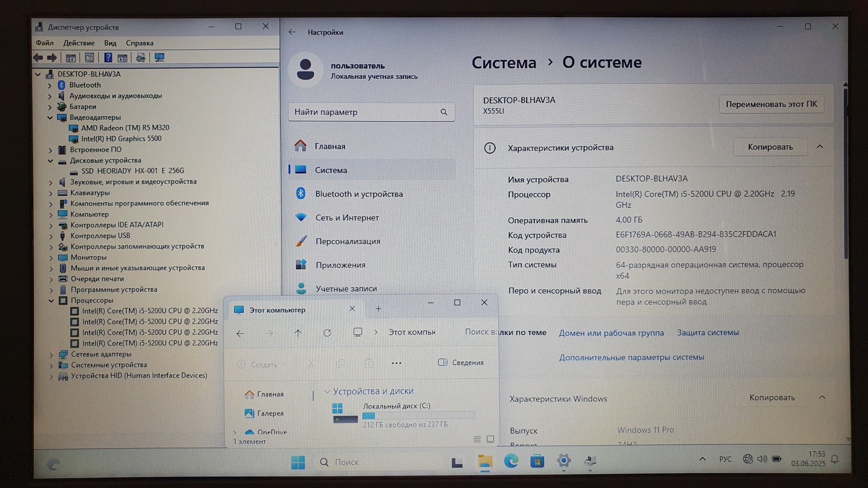The image size is (868, 488).
Task: Click the search magnifier in Settings search box
Action: click(x=444, y=112)
